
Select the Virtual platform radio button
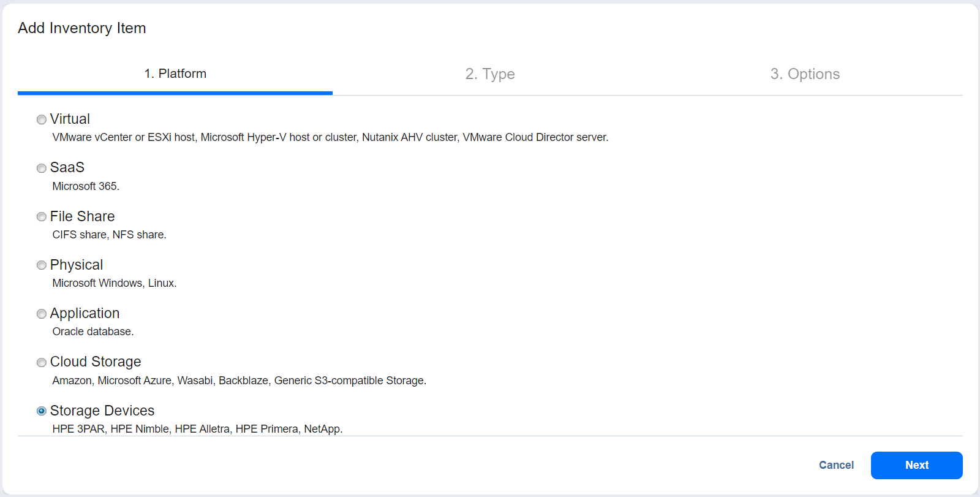point(42,120)
